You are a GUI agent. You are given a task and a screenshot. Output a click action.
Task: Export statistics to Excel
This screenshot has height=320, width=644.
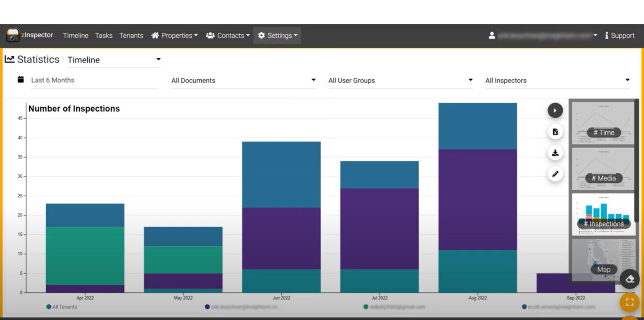555,131
